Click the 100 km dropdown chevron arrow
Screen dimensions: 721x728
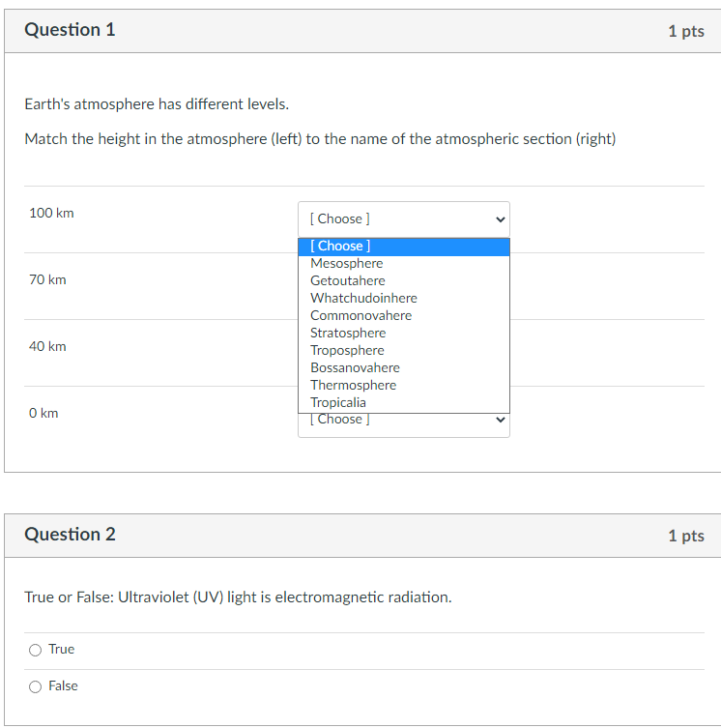[x=500, y=219]
